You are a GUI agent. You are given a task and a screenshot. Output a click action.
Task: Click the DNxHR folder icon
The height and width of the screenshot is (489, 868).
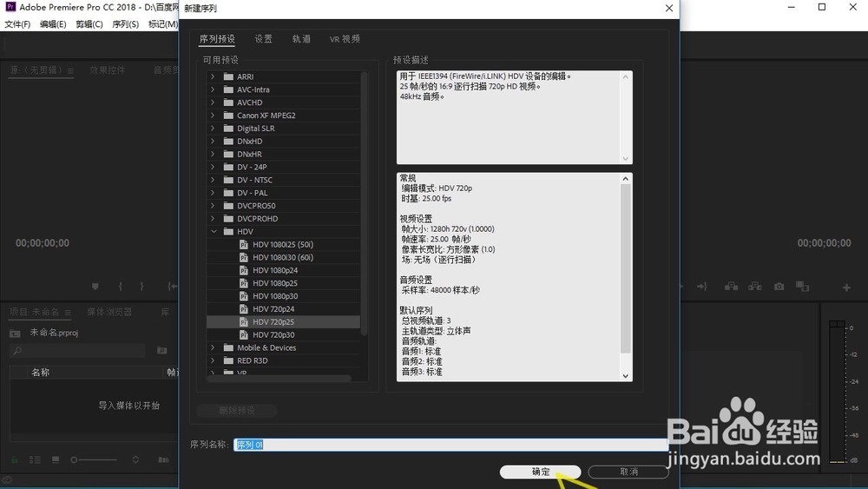(228, 154)
